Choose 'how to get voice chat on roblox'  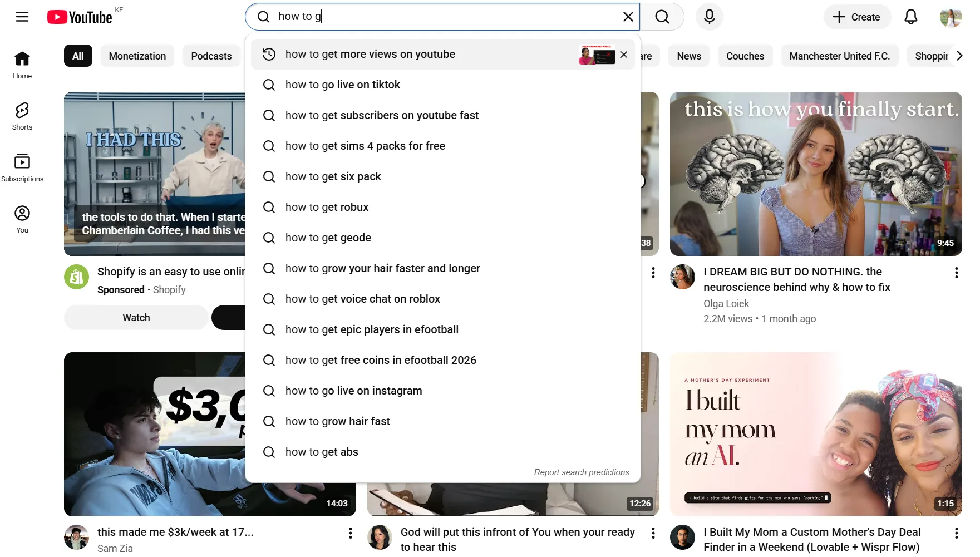point(442,299)
